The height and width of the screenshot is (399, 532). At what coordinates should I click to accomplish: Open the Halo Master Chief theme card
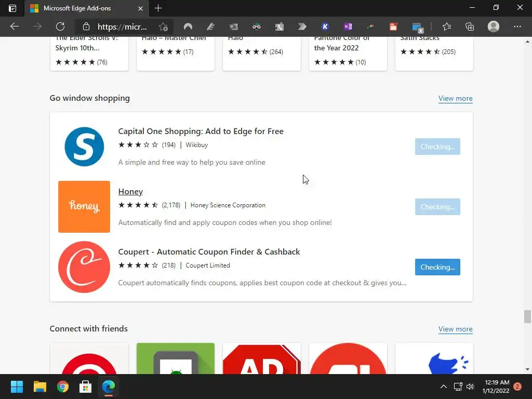tap(176, 52)
